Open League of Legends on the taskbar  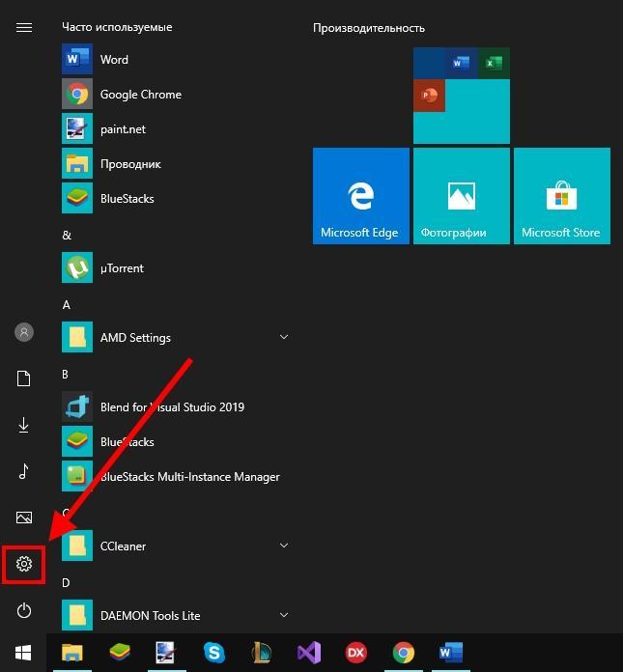click(261, 653)
